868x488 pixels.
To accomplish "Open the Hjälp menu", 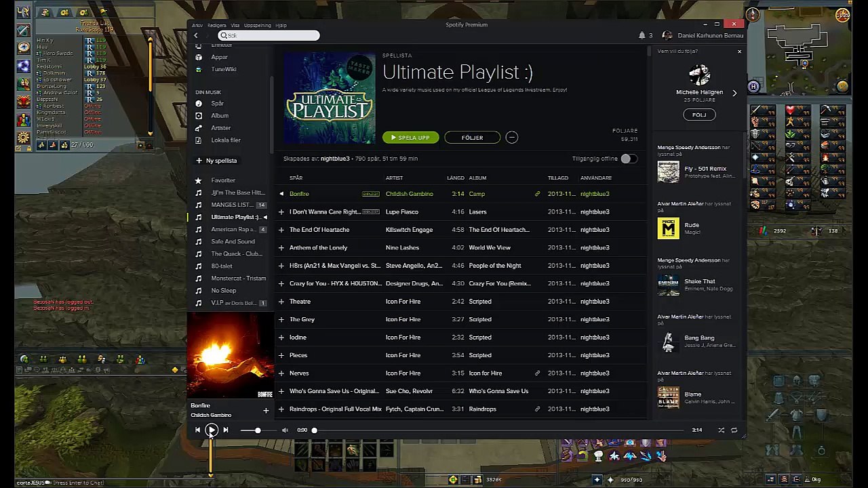I will [281, 25].
